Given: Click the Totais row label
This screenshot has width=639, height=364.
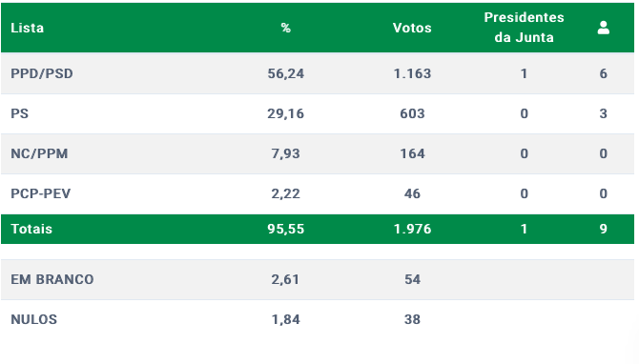Looking at the screenshot, I should (x=31, y=229).
